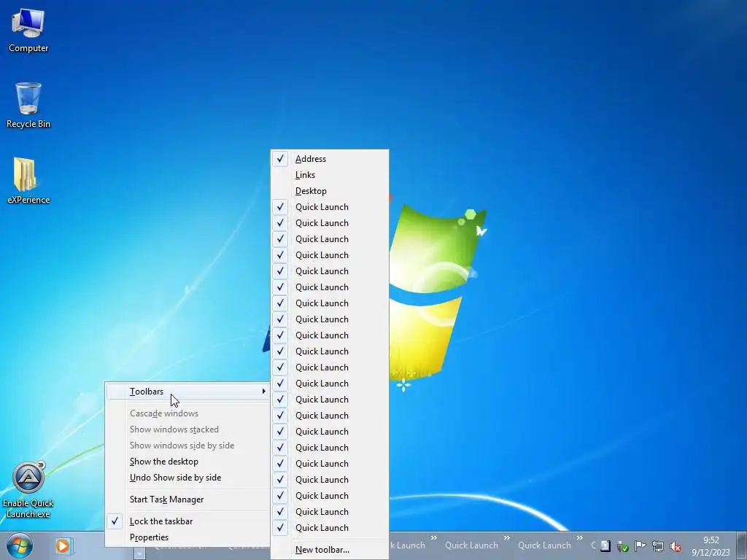Expand the Toolbars submenu arrow
The image size is (747, 560).
[x=263, y=392]
